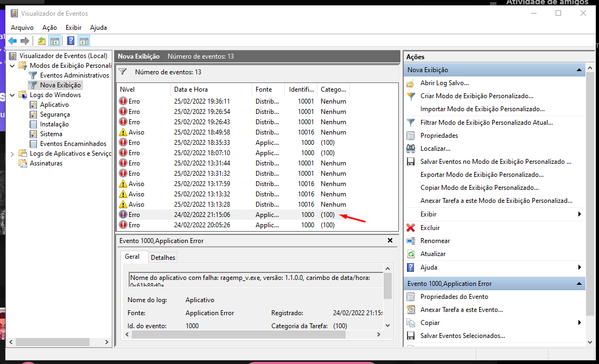Image resolution: width=599 pixels, height=364 pixels.
Task: Click Copiar Modo de Exibição Personalizado
Action: (480, 188)
